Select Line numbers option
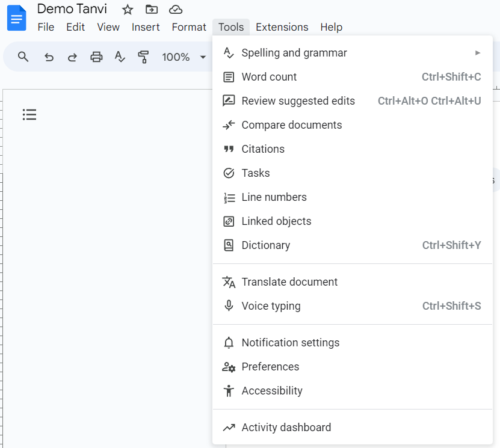The height and width of the screenshot is (448, 500). 353,197
